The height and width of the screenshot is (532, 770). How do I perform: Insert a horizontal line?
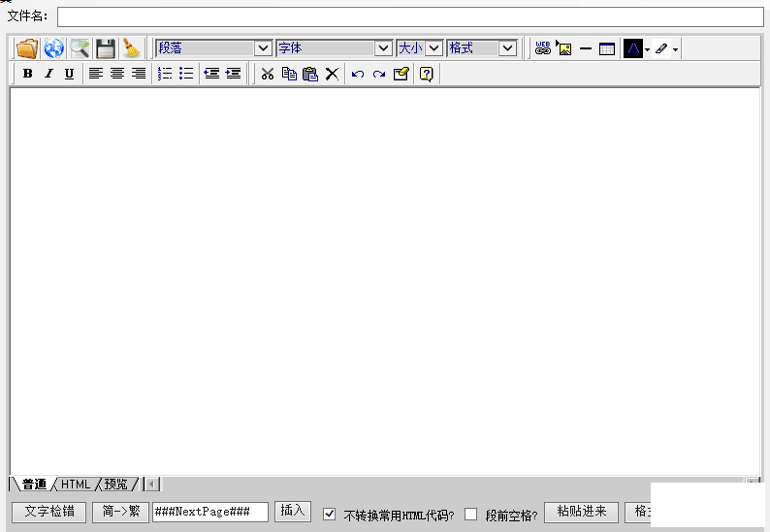click(586, 48)
